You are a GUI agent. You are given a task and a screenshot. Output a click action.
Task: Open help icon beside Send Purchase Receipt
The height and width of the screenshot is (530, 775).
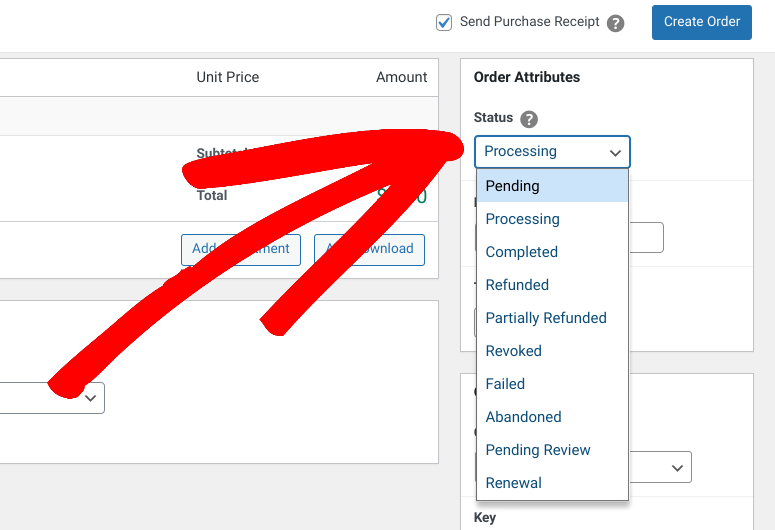615,23
